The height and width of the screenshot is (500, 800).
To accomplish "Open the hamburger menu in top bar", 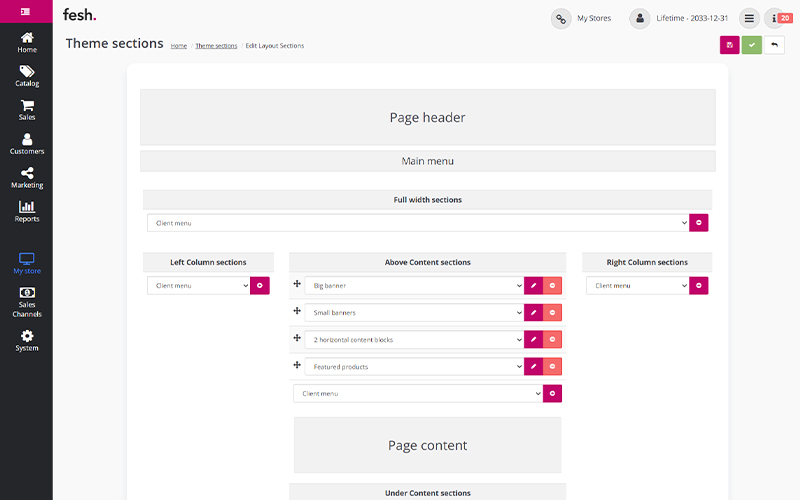I will [x=749, y=18].
